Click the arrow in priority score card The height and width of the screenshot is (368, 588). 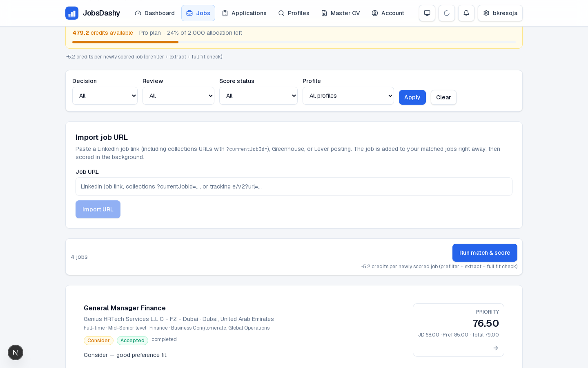pos(496,348)
